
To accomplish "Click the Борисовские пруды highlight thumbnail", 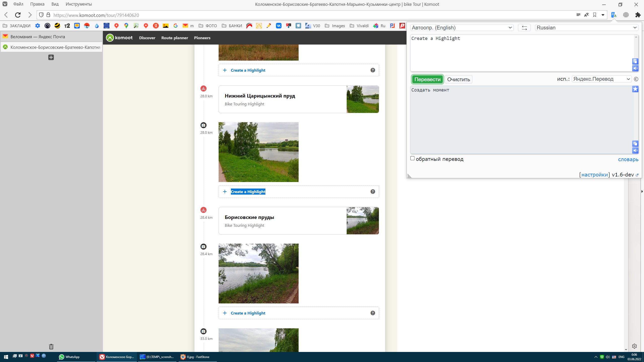I will 363,221.
